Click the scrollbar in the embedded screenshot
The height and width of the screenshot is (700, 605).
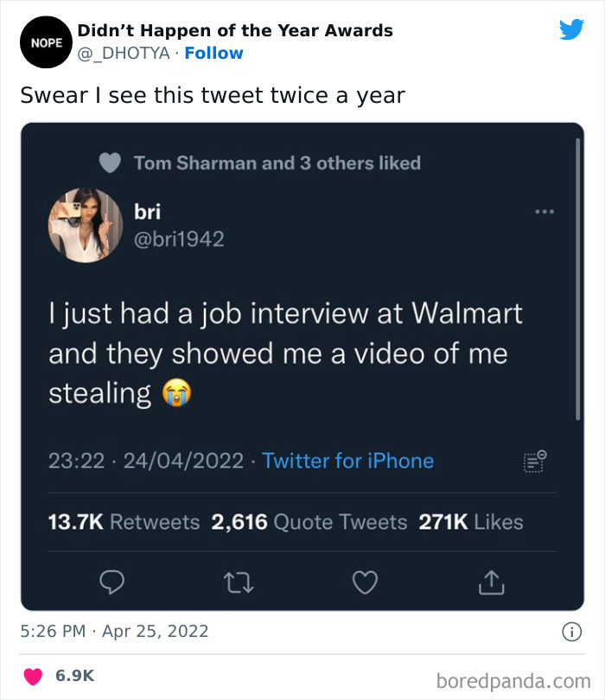point(577,277)
